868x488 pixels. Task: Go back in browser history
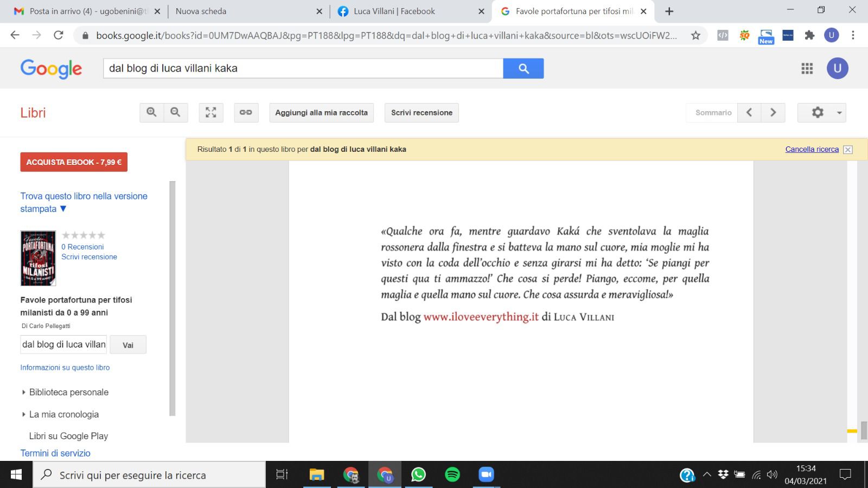pyautogui.click(x=15, y=35)
